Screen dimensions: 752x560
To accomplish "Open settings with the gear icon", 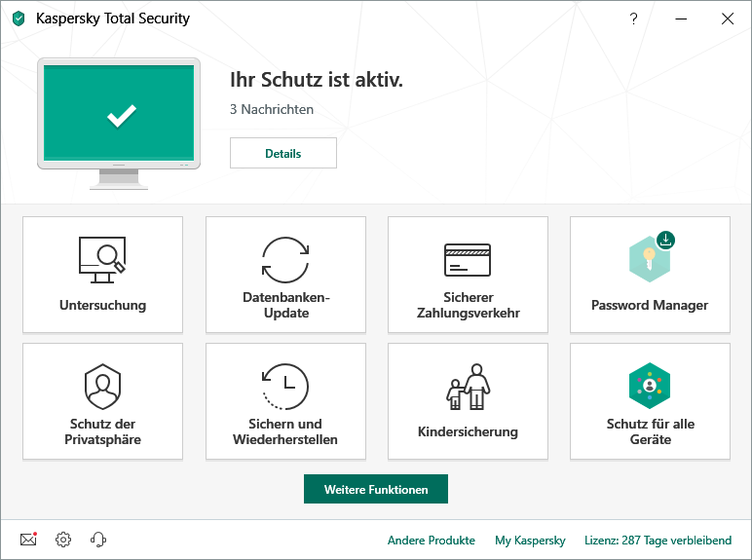I will [63, 540].
